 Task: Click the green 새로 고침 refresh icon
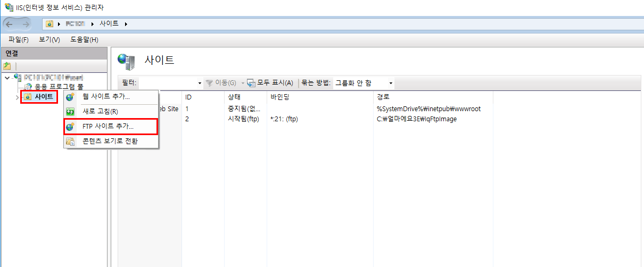70,112
